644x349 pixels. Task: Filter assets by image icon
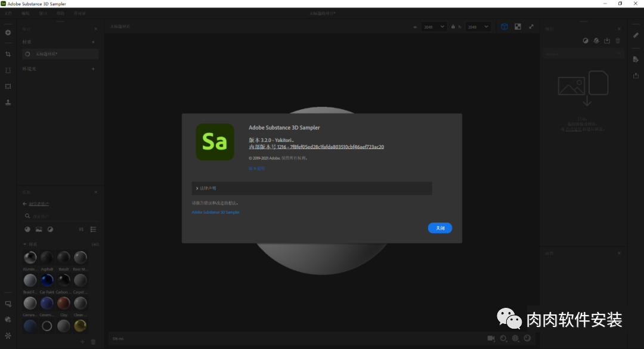tap(39, 229)
